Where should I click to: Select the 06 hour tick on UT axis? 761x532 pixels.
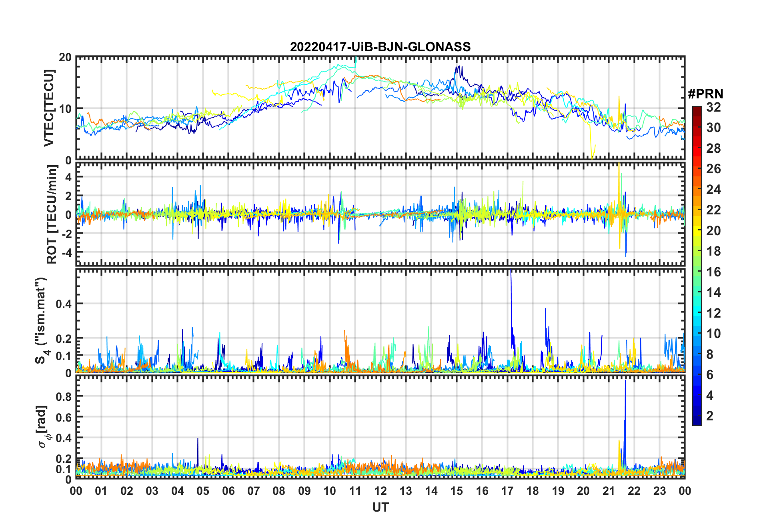(228, 491)
